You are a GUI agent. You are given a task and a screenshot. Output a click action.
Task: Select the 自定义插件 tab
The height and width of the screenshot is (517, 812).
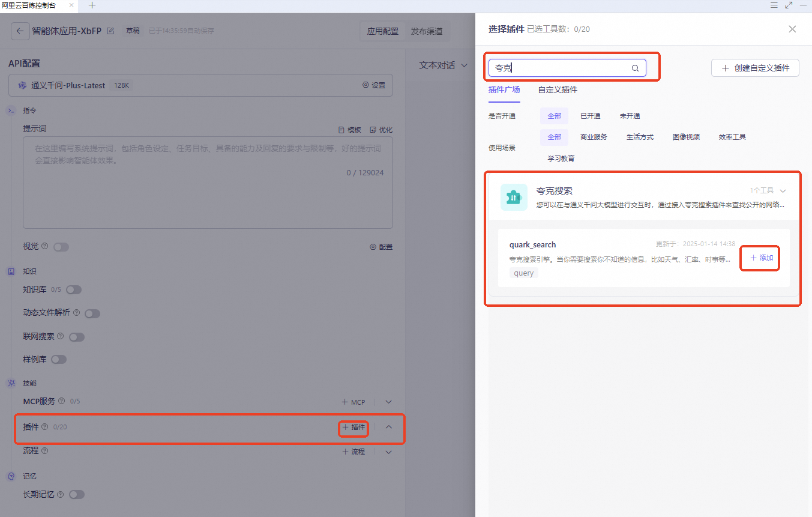pyautogui.click(x=558, y=90)
